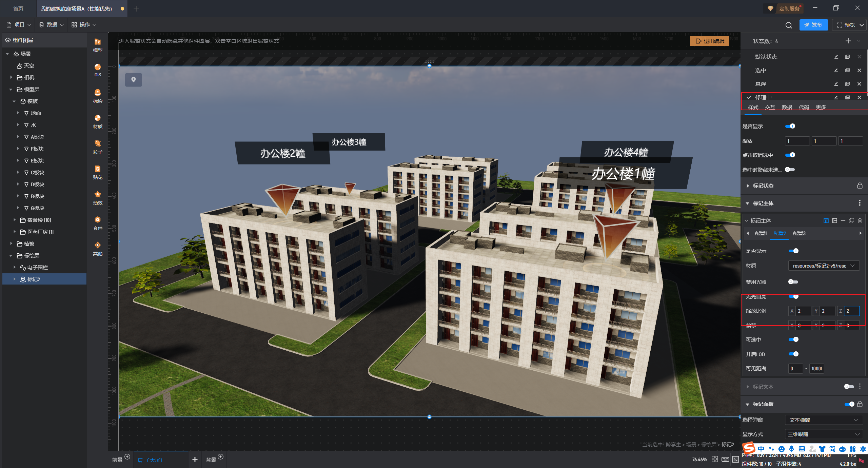This screenshot has height=468, width=868.
Task: Open the 动效 effects tool
Action: click(x=98, y=197)
